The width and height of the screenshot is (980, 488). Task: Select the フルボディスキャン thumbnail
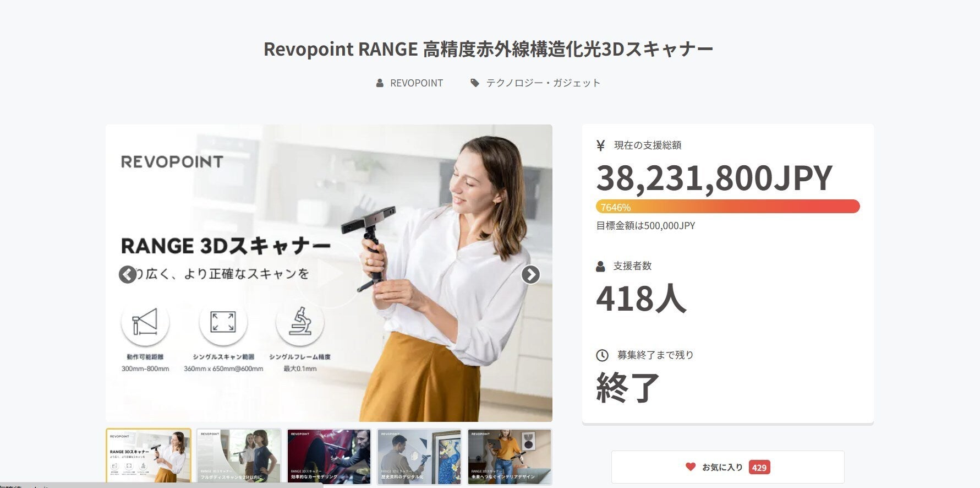coord(239,456)
